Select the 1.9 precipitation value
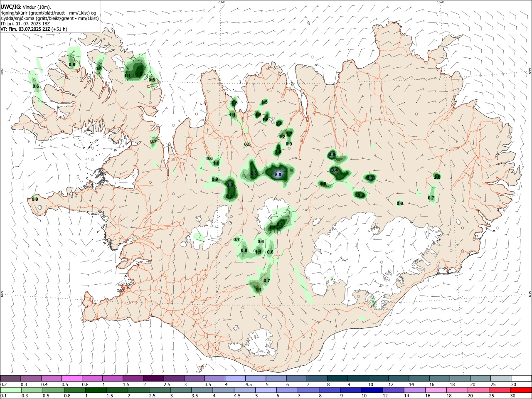The width and height of the screenshot is (532, 399). tap(278, 152)
